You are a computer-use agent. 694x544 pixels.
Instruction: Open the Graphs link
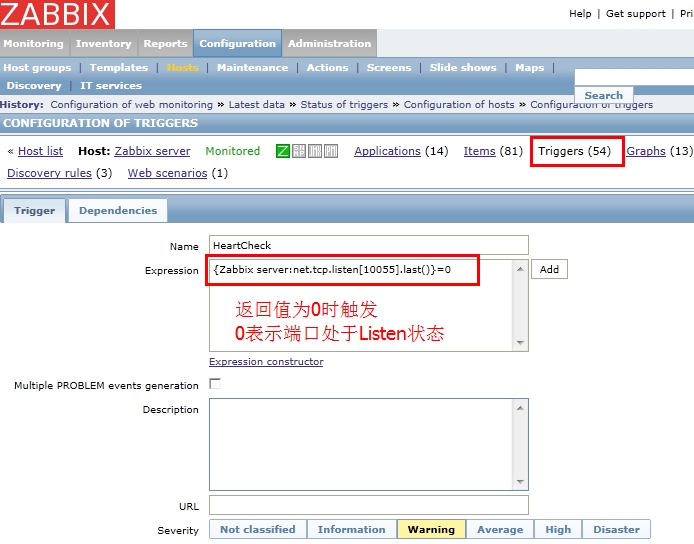[646, 151]
